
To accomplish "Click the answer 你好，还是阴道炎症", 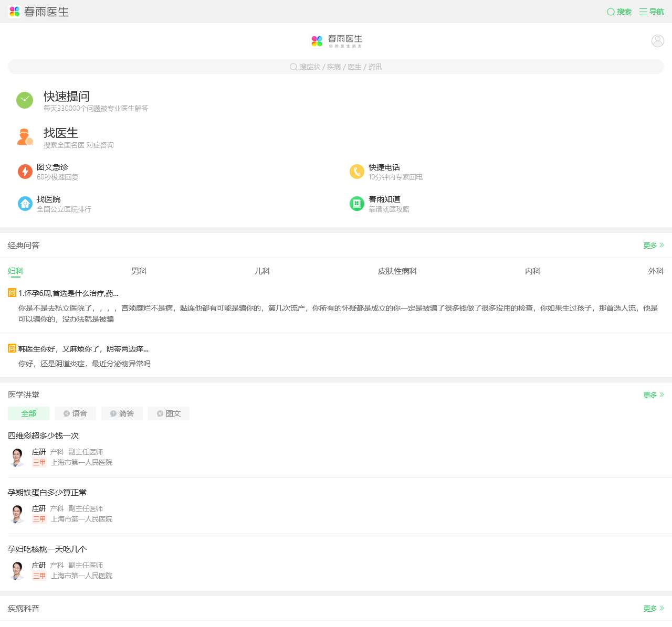I will pos(85,364).
